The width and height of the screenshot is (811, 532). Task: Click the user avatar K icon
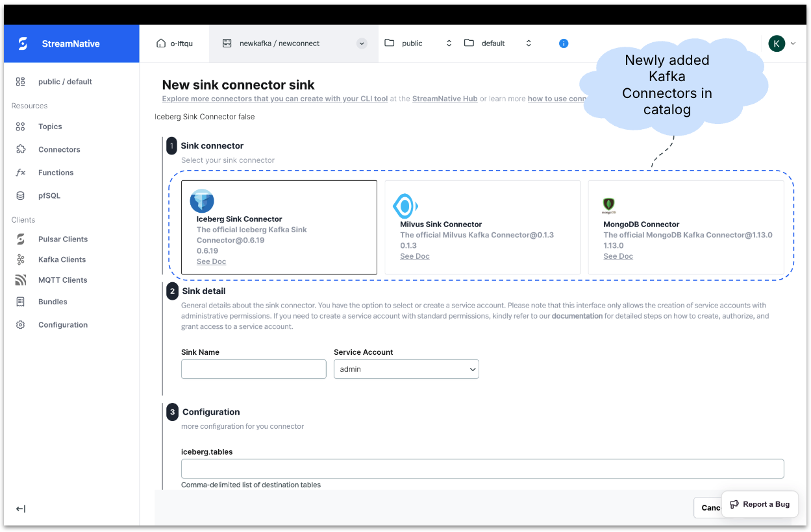coord(777,43)
